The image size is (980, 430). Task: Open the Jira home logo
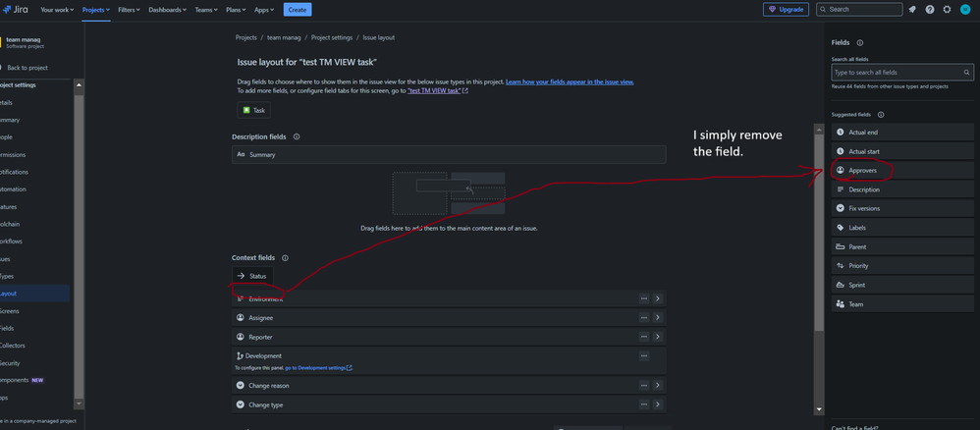[17, 10]
